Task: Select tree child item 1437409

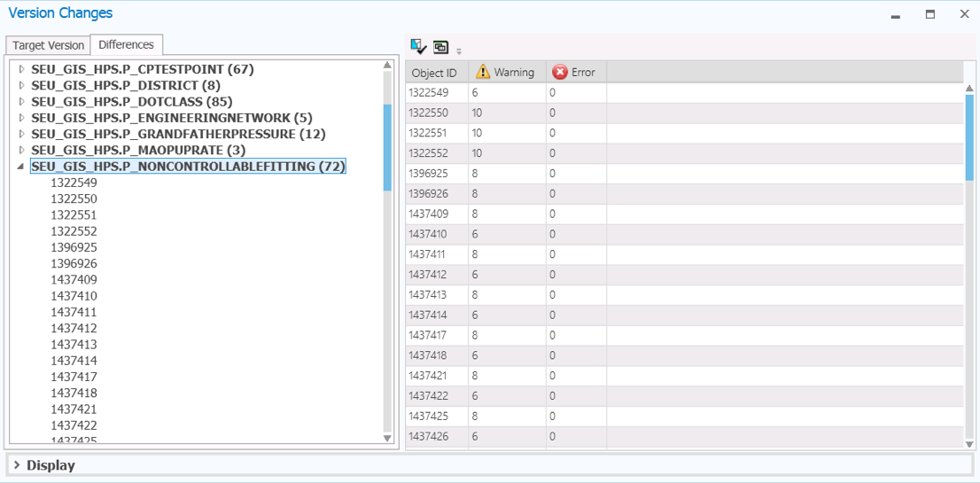Action: coord(74,280)
